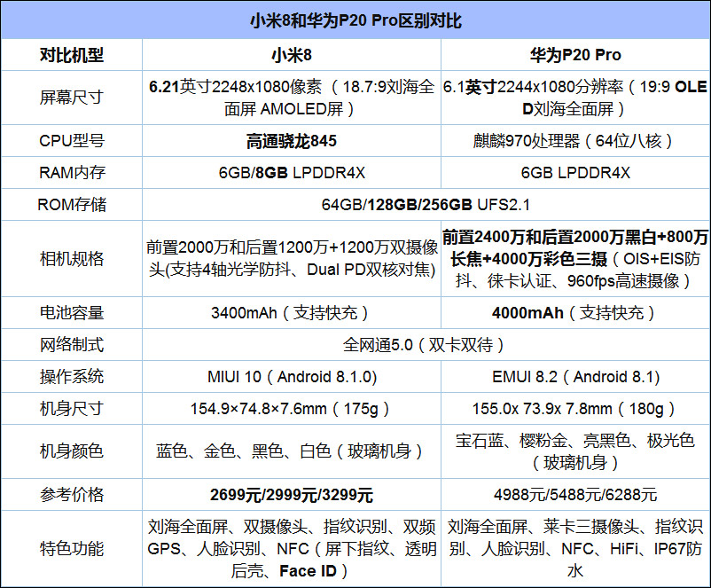
Task: Click the 155.0x 73.9x 7.8mm dimensions cell
Action: tap(575, 408)
